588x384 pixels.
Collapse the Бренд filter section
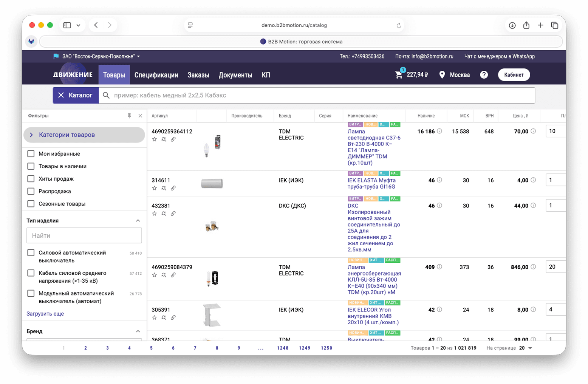tap(138, 331)
